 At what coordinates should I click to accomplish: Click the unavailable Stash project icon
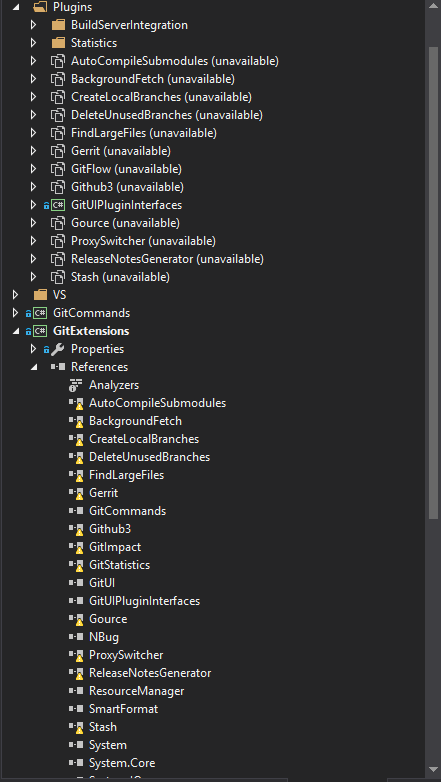pos(58,277)
